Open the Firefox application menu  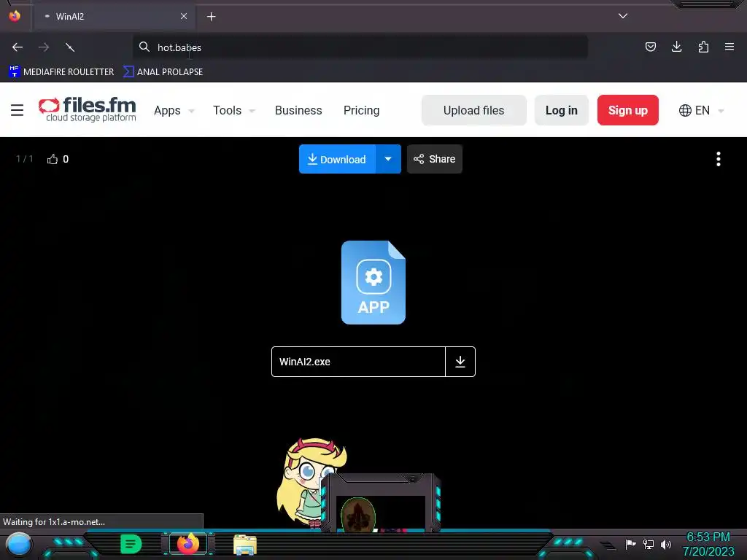point(729,47)
